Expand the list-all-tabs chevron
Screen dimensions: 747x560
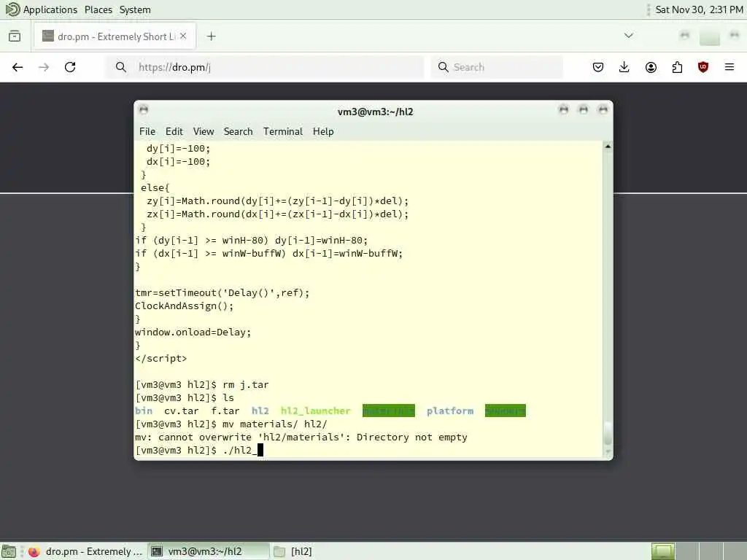click(628, 36)
